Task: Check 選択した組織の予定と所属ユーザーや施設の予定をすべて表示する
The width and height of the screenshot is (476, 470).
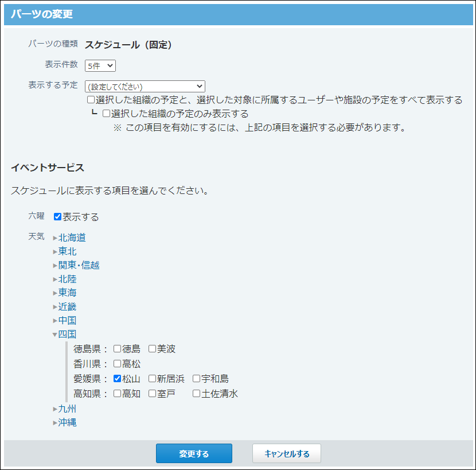Action: (x=91, y=100)
